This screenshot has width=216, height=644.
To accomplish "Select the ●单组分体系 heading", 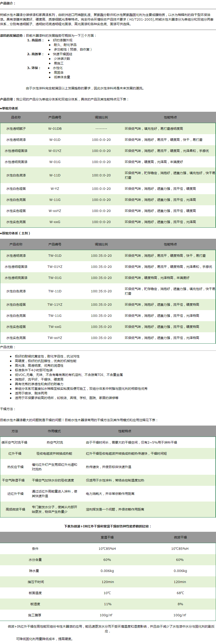I will click(x=9, y=109).
